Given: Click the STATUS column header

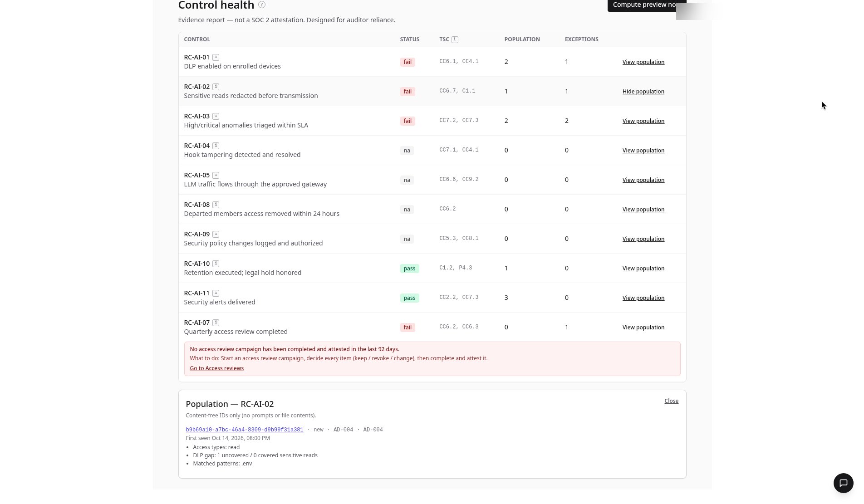Looking at the screenshot, I should [409, 39].
